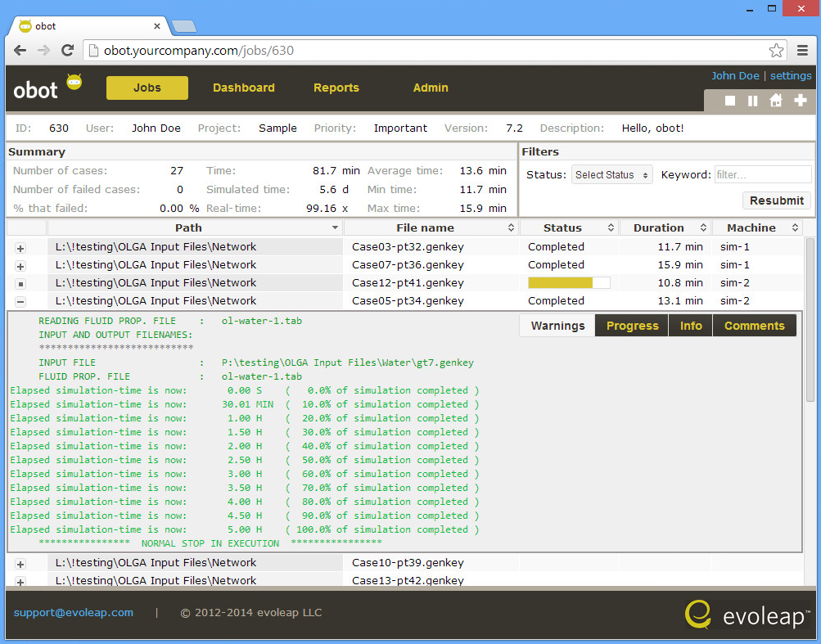This screenshot has width=821, height=644.
Task: Click the stop job icon
Action: click(730, 101)
